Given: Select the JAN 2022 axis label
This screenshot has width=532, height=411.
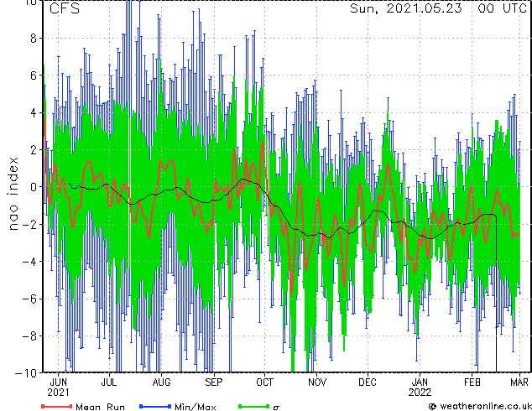Looking at the screenshot, I should click(420, 388).
